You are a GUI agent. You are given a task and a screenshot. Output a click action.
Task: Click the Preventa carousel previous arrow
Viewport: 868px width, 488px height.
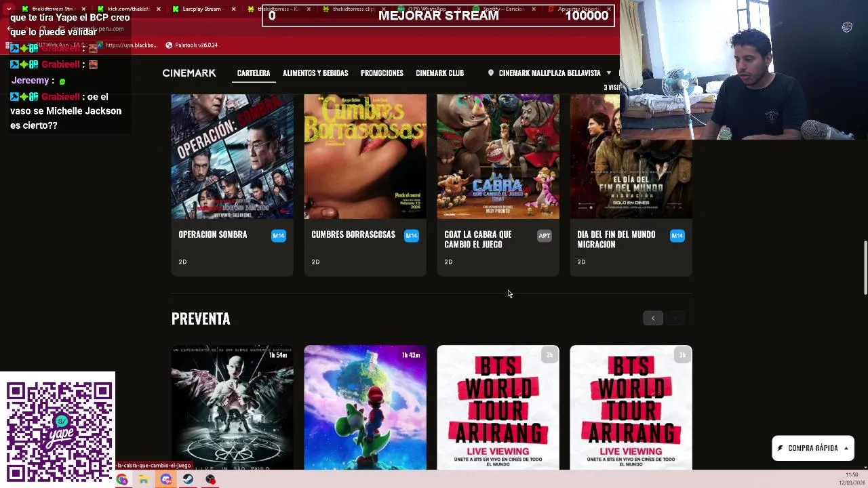tap(653, 319)
